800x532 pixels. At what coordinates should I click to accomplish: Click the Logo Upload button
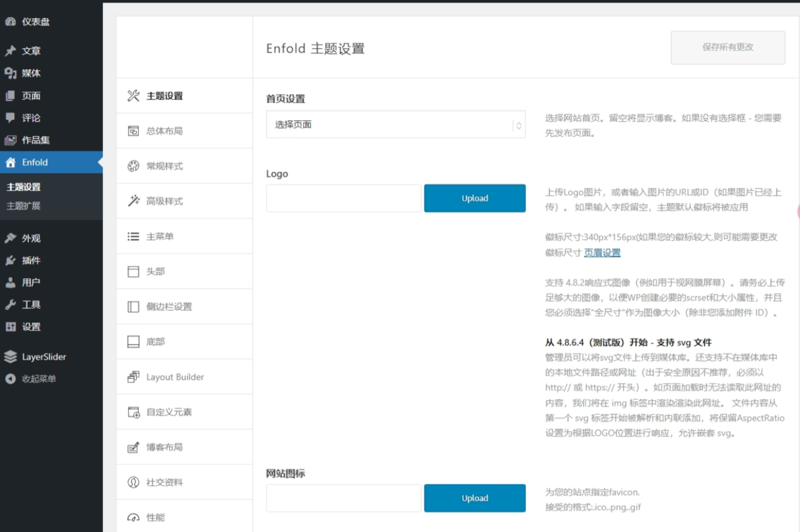click(x=475, y=198)
